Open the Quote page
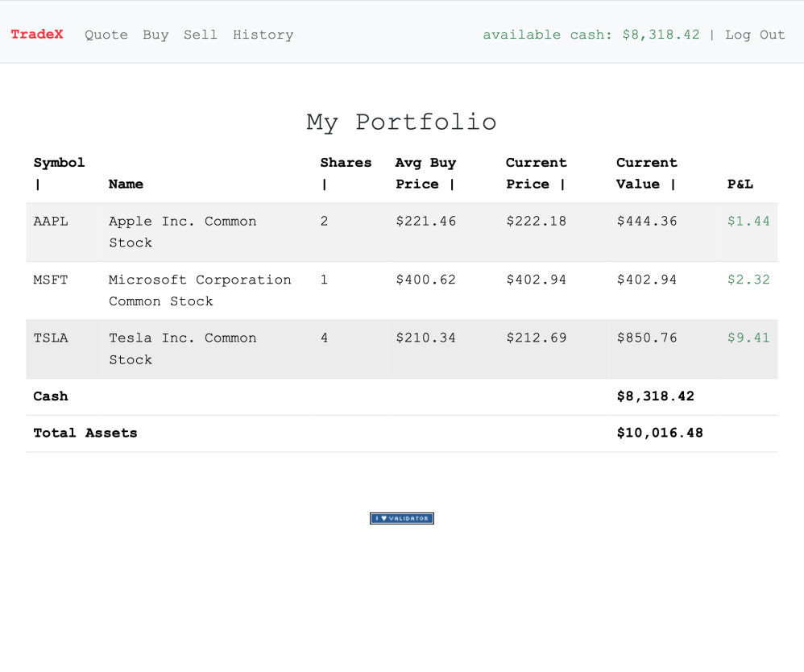The width and height of the screenshot is (804, 672). click(106, 34)
